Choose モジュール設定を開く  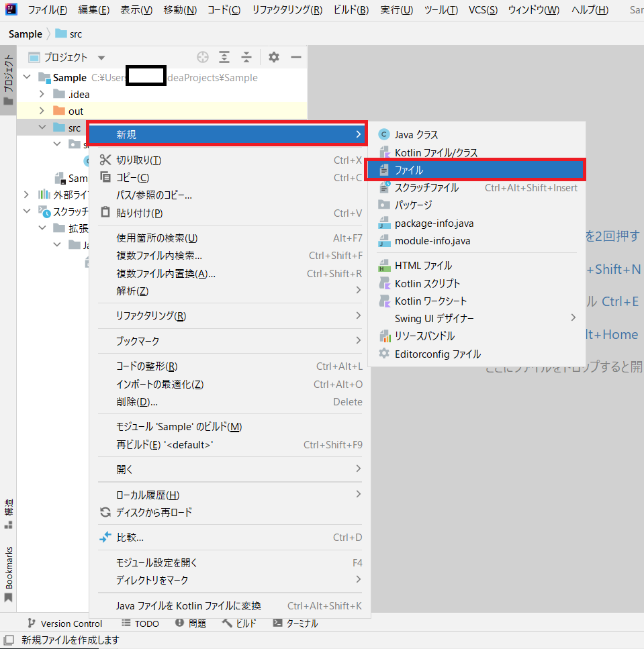(230, 562)
